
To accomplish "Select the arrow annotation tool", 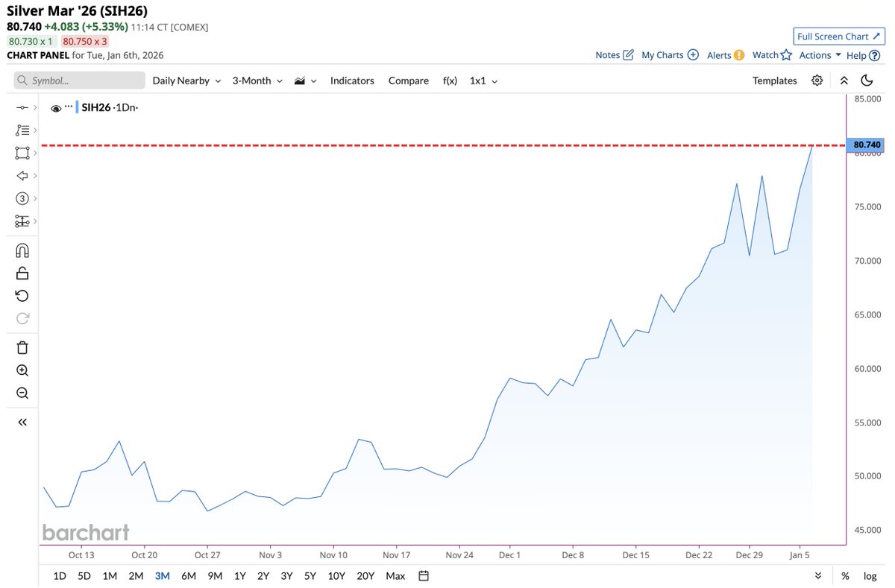I will coord(22,176).
